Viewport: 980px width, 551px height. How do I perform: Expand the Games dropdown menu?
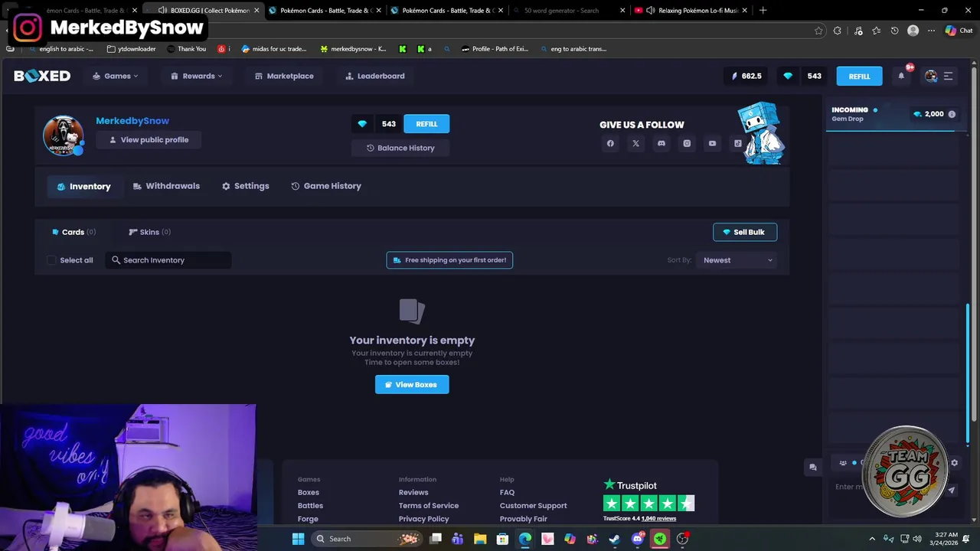pos(116,76)
